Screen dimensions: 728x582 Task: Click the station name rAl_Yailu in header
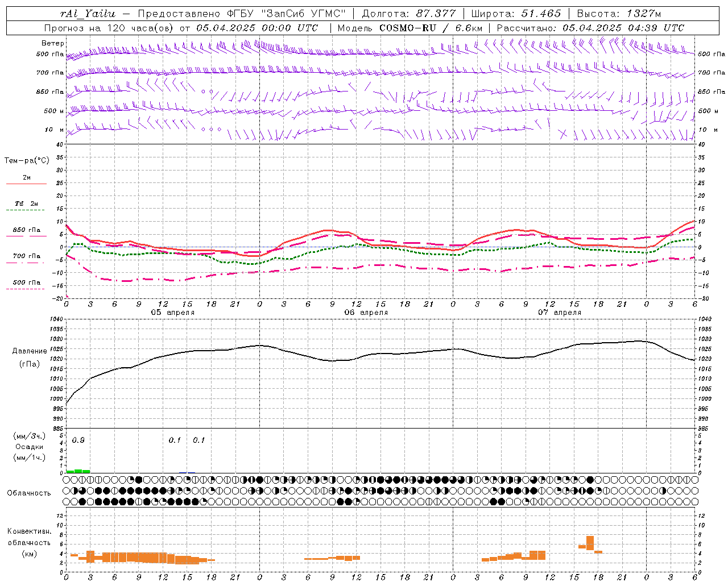click(88, 14)
